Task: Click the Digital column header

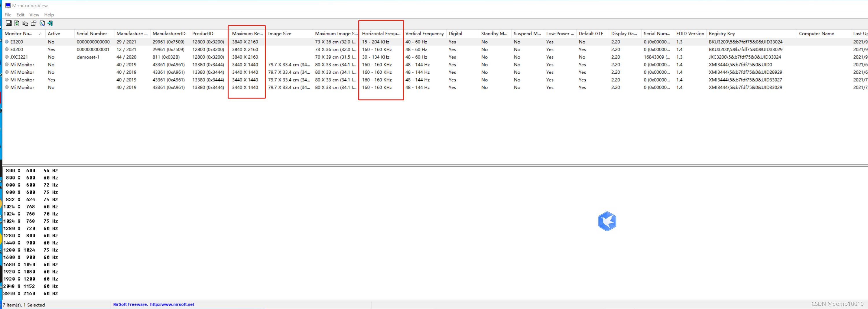Action: pyautogui.click(x=462, y=33)
